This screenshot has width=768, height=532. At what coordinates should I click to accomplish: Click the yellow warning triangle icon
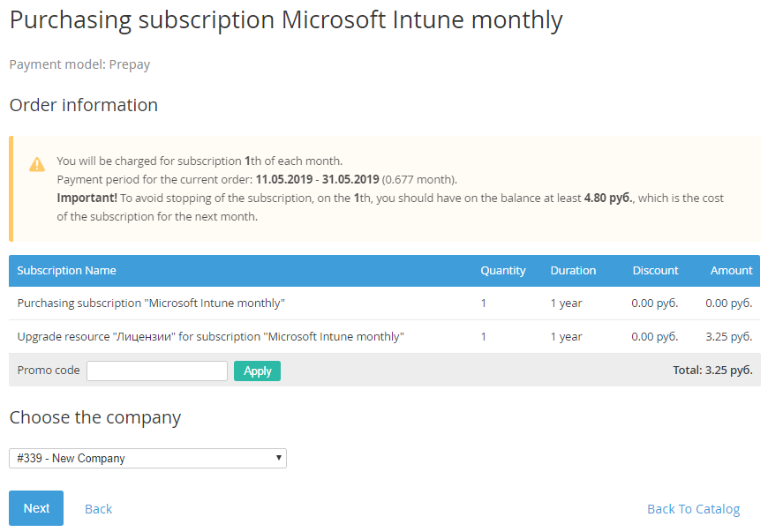click(x=37, y=164)
